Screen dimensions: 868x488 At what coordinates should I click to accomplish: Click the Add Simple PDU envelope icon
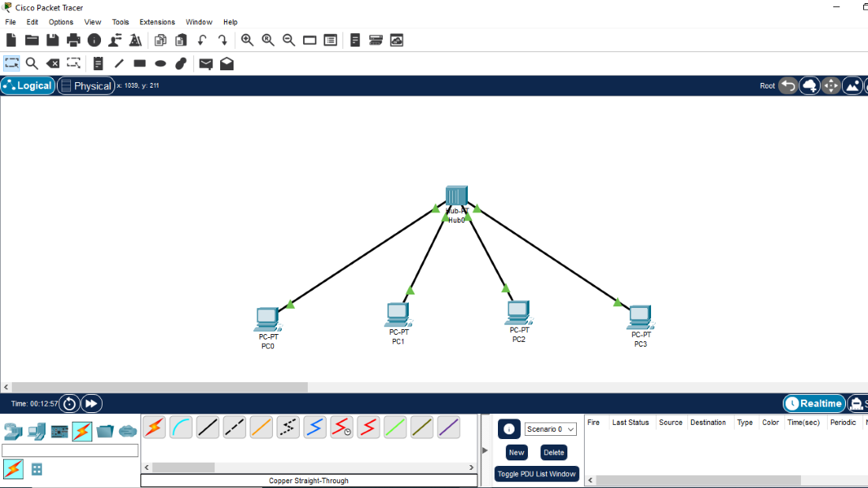(x=205, y=64)
